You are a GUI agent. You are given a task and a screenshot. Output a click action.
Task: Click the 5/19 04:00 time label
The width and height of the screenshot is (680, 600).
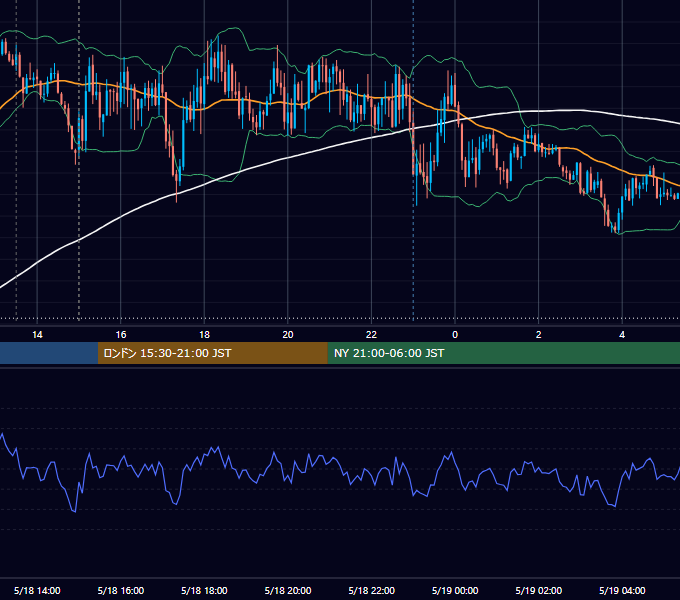pyautogui.click(x=622, y=590)
